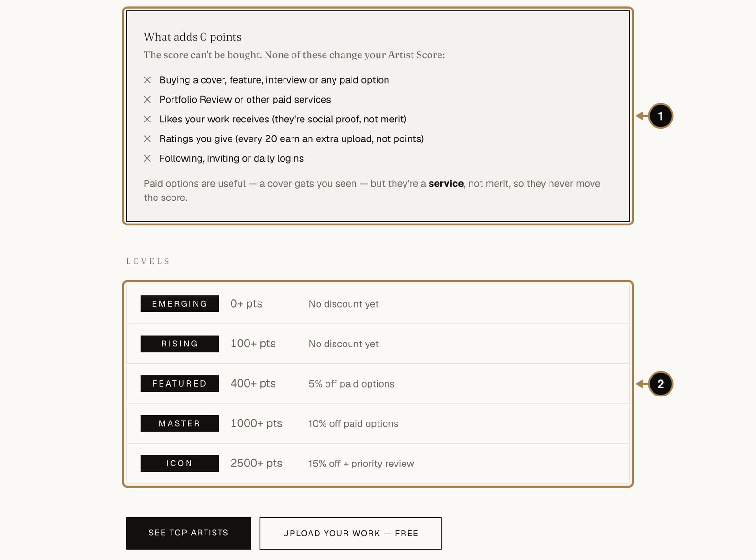Click the 5% off paid options text

352,384
